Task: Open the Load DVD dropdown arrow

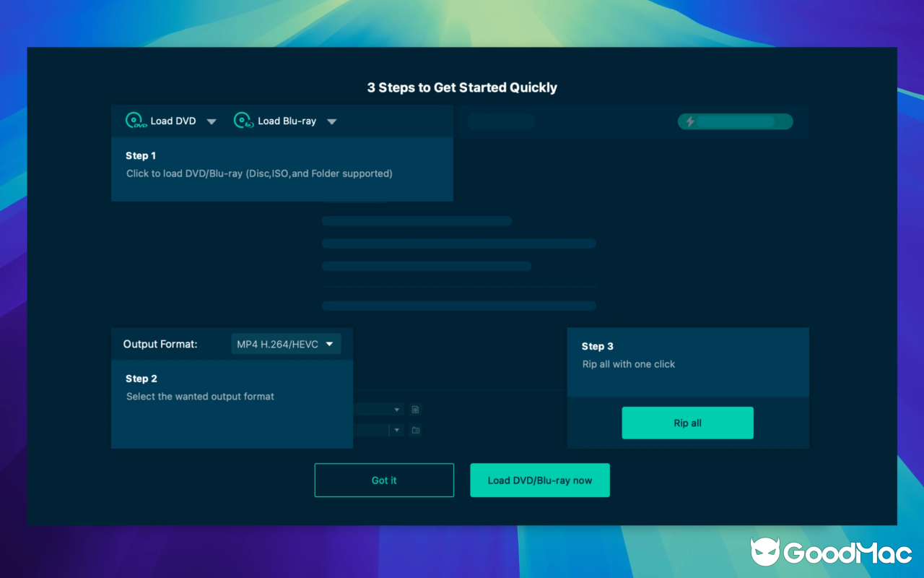Action: [212, 121]
